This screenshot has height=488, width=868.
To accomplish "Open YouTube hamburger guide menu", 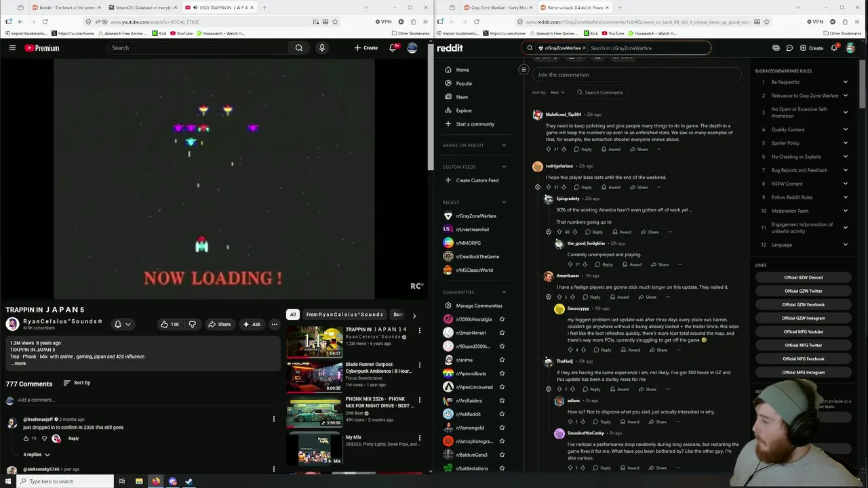I will (12, 48).
